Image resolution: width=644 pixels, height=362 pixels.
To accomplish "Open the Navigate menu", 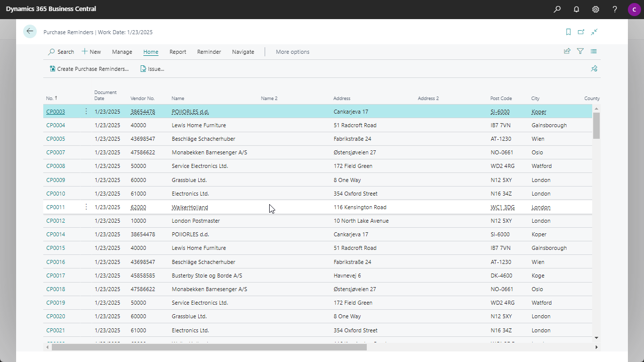I will pyautogui.click(x=243, y=52).
